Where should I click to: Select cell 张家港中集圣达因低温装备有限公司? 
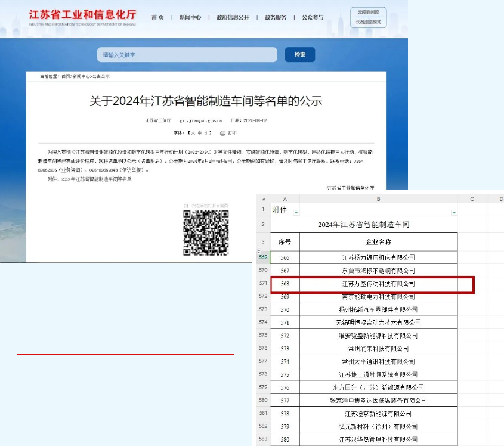378,401
